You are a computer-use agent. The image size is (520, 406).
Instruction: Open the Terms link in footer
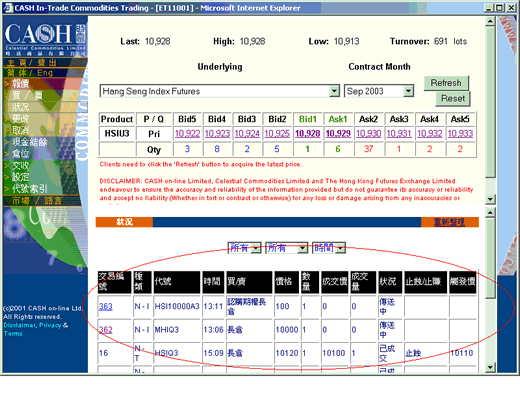(x=13, y=333)
